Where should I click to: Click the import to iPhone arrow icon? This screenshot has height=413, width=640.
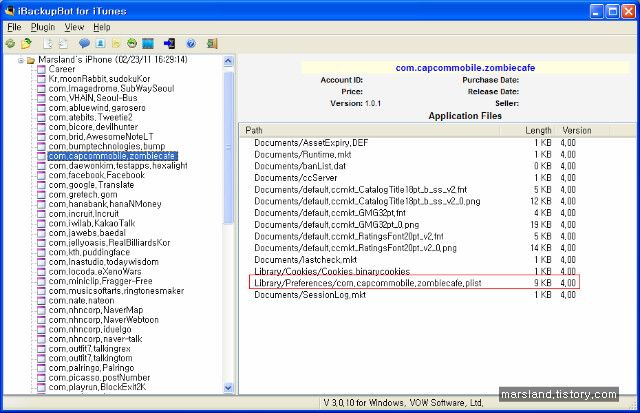click(169, 43)
